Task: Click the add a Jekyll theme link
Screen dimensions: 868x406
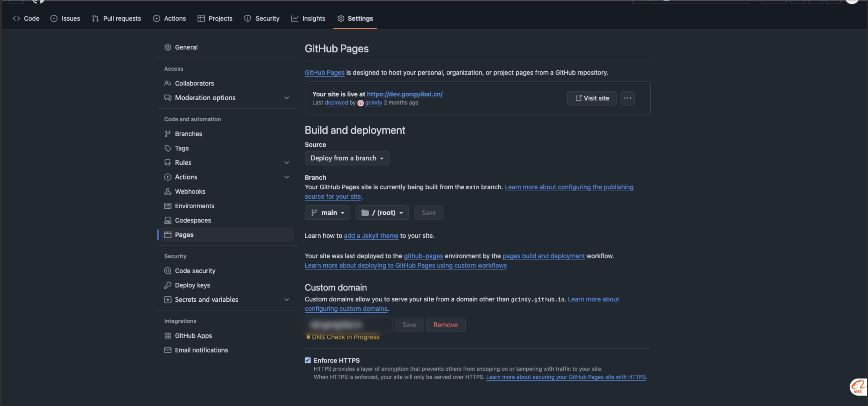Action: 371,236
